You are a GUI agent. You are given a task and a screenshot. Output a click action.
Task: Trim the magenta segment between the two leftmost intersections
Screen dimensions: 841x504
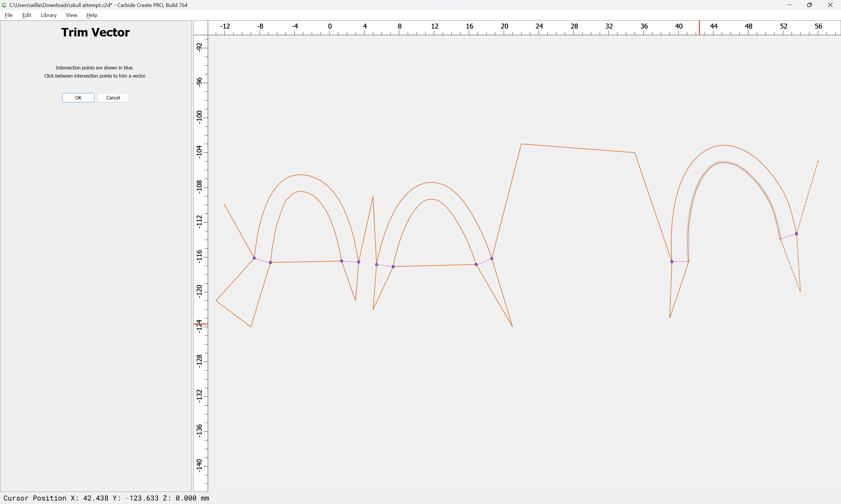(263, 260)
